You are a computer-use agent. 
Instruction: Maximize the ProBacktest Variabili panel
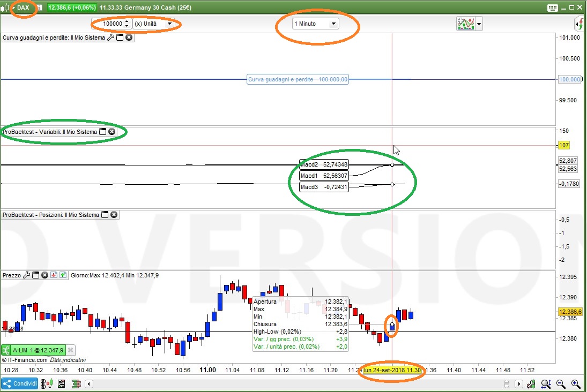click(102, 132)
